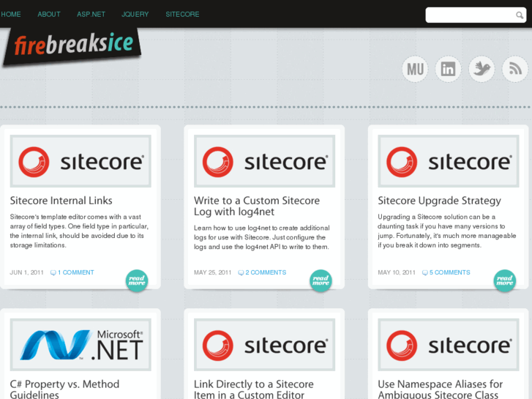Viewport: 532px width, 399px height.
Task: Open the Twitter bird icon
Action: [482, 70]
